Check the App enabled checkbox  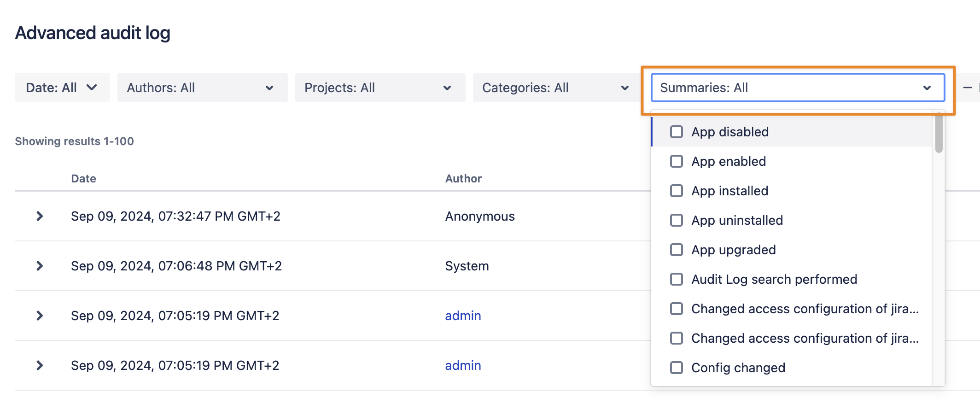point(677,162)
